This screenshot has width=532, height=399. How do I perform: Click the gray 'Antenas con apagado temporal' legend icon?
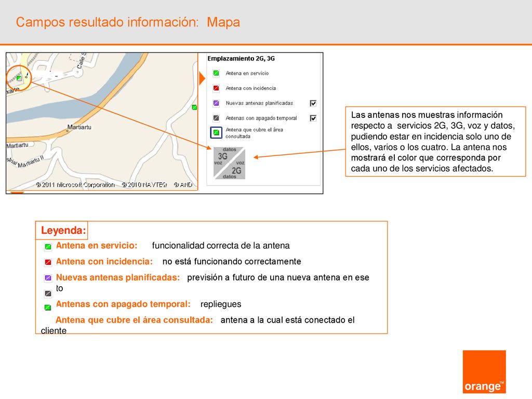pyautogui.click(x=216, y=118)
